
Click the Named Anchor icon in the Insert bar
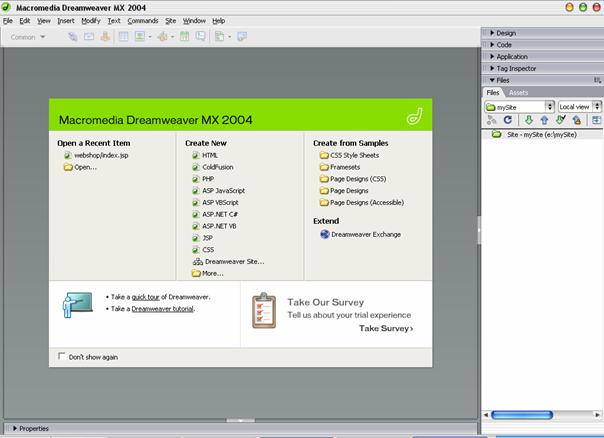tap(105, 37)
